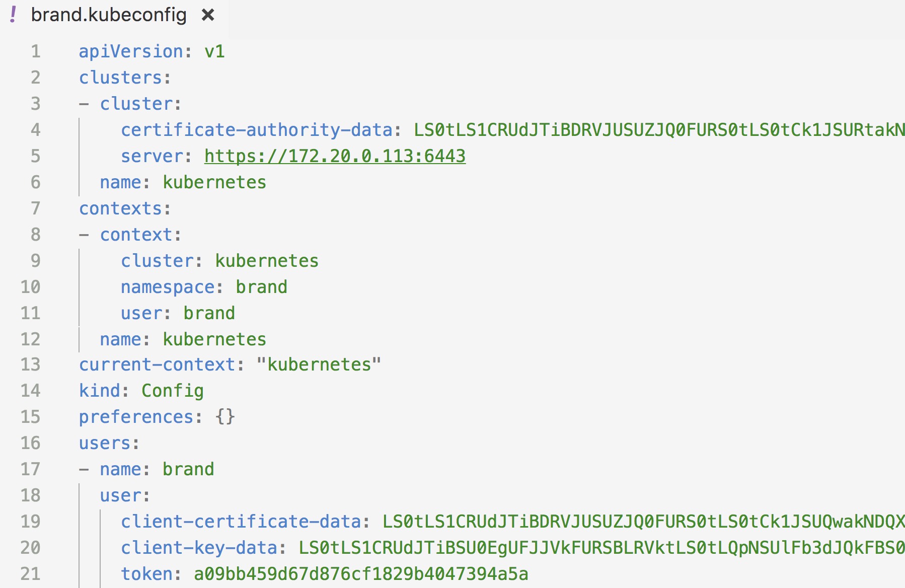Click the clusters key on line 2
Image resolution: width=905 pixels, height=588 pixels.
(121, 78)
